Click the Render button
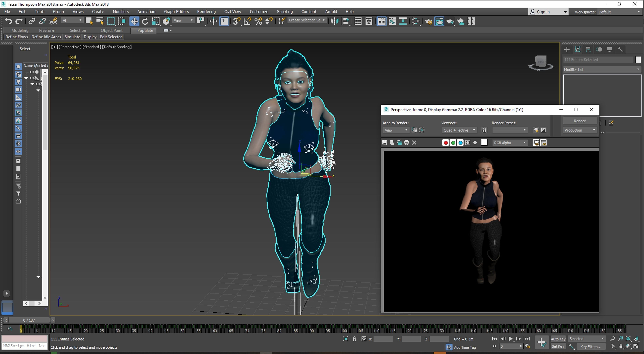Screen dimensions: 644x354 click(579, 121)
